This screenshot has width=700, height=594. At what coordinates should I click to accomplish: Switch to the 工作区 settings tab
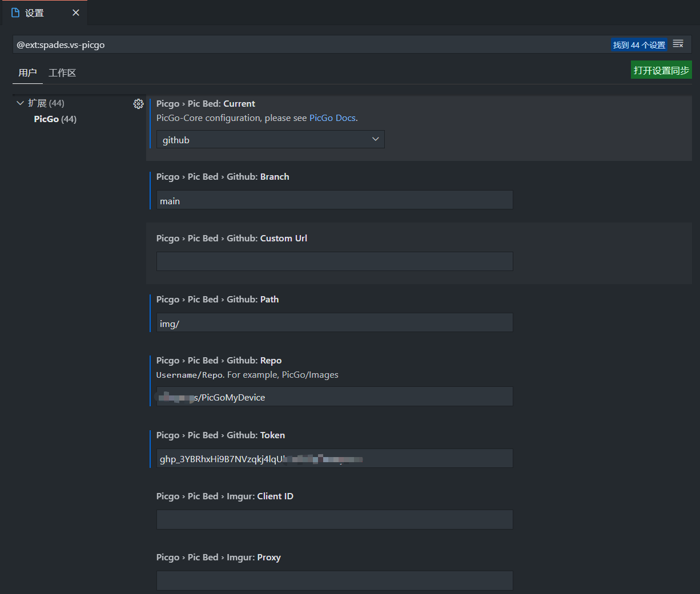pyautogui.click(x=62, y=72)
